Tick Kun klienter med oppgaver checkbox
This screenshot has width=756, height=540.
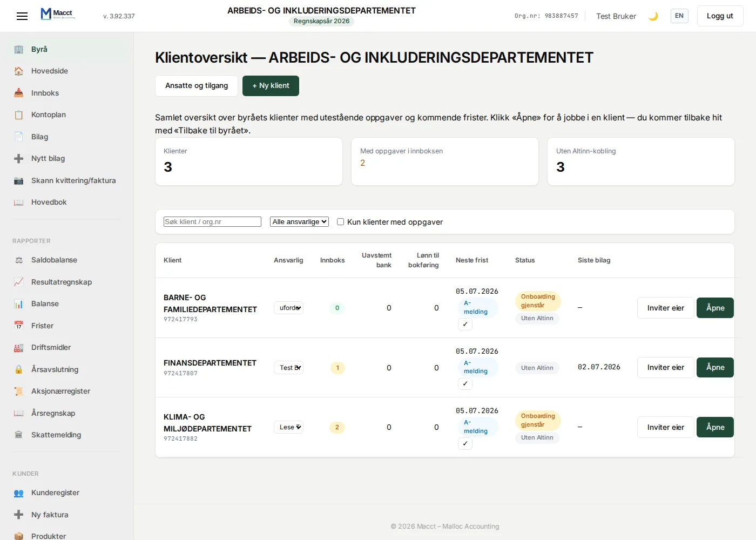point(340,222)
